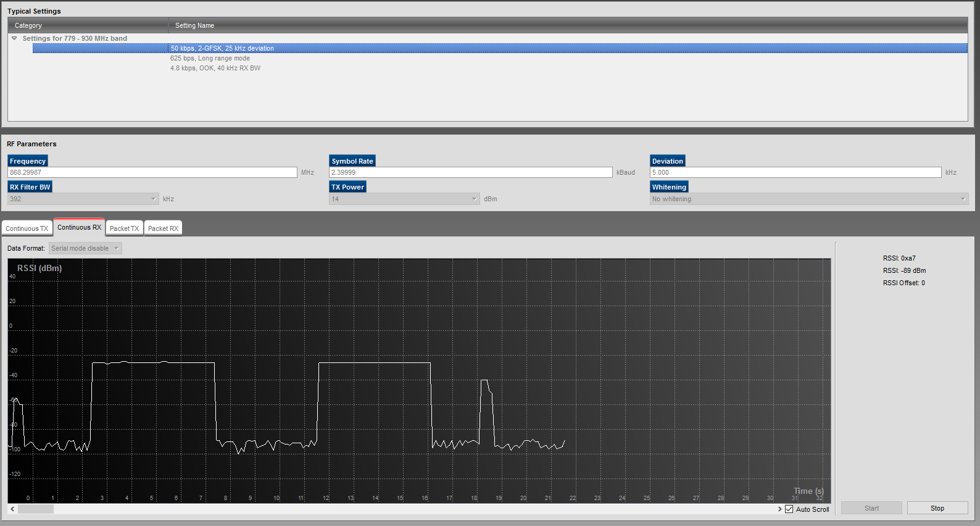The width and height of the screenshot is (980, 526).
Task: Switch to the Packet RX tab
Action: point(163,228)
